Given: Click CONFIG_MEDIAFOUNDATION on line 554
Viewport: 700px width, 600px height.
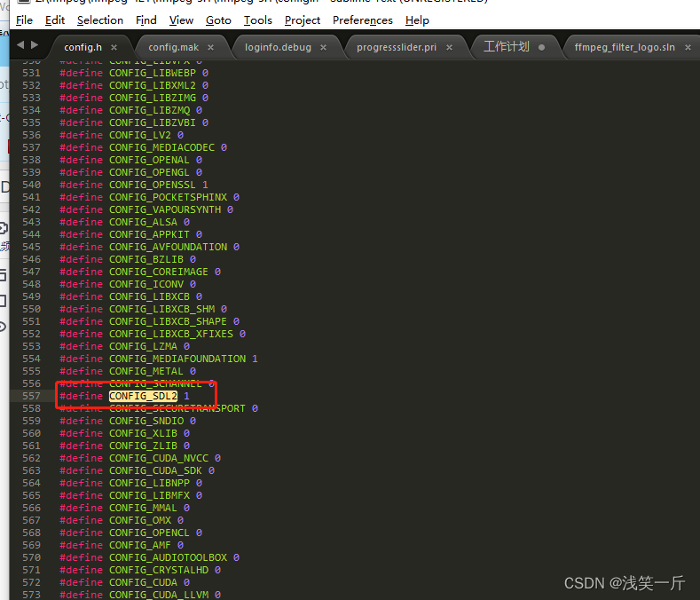Looking at the screenshot, I should tap(177, 359).
